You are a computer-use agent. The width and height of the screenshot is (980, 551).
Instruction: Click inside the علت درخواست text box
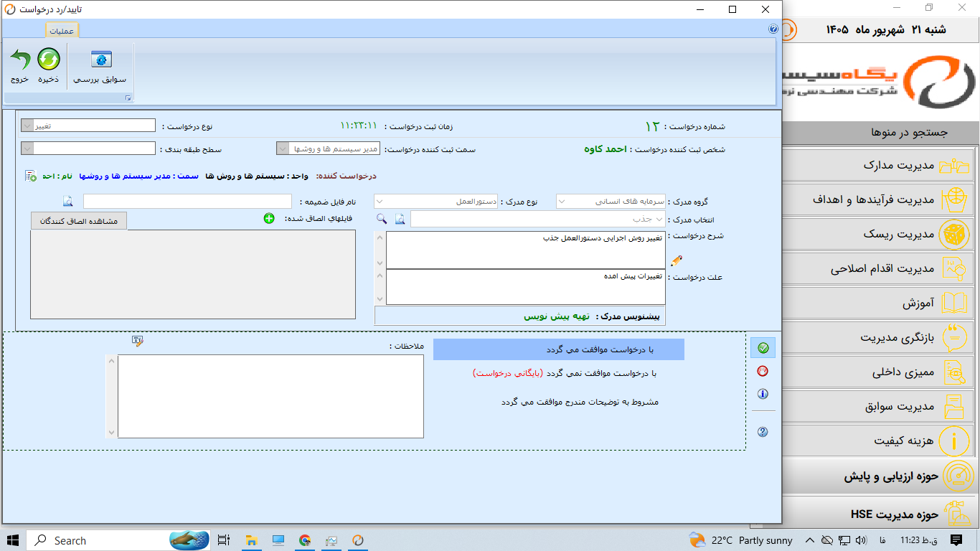click(x=526, y=287)
